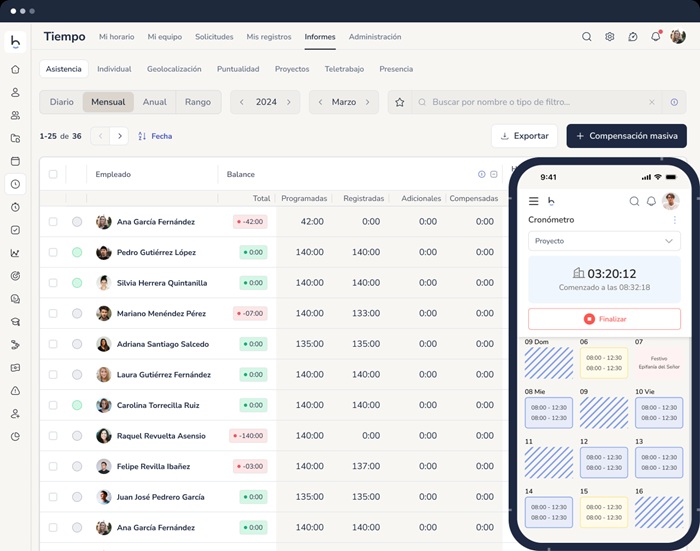Check Adriana Santiago Salcedo row checkbox
Viewport: 700px width, 551px height.
click(53, 344)
